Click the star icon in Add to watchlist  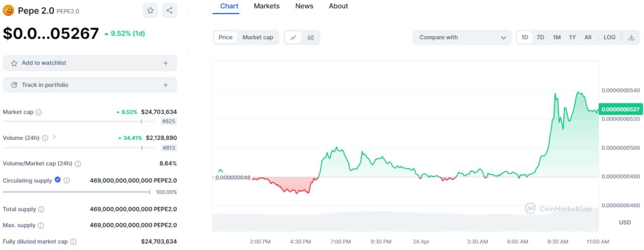(x=14, y=63)
